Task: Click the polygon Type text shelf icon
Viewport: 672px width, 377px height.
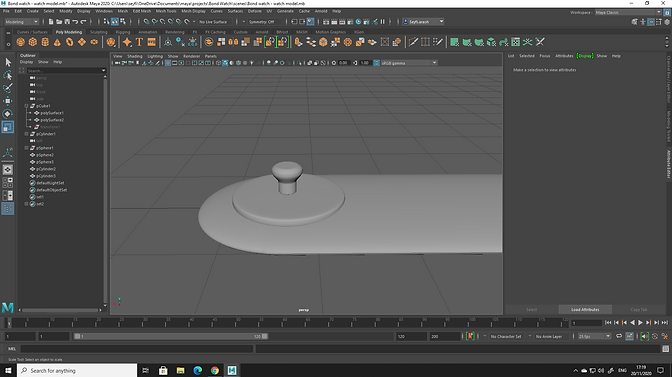Action: pyautogui.click(x=139, y=42)
